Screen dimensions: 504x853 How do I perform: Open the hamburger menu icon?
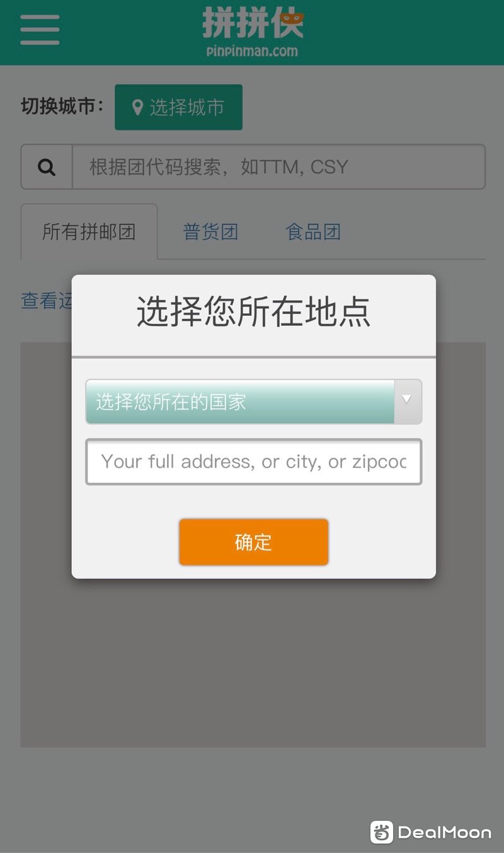pos(40,30)
